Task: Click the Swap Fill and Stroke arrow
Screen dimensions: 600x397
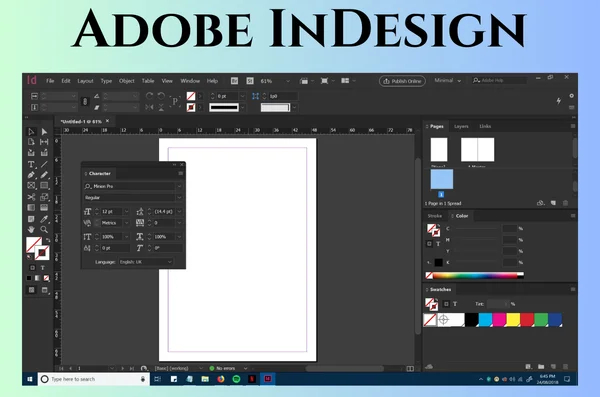Action: (48, 240)
